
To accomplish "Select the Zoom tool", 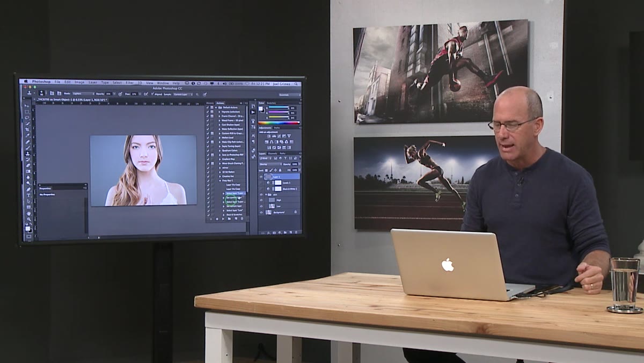I will 28,219.
